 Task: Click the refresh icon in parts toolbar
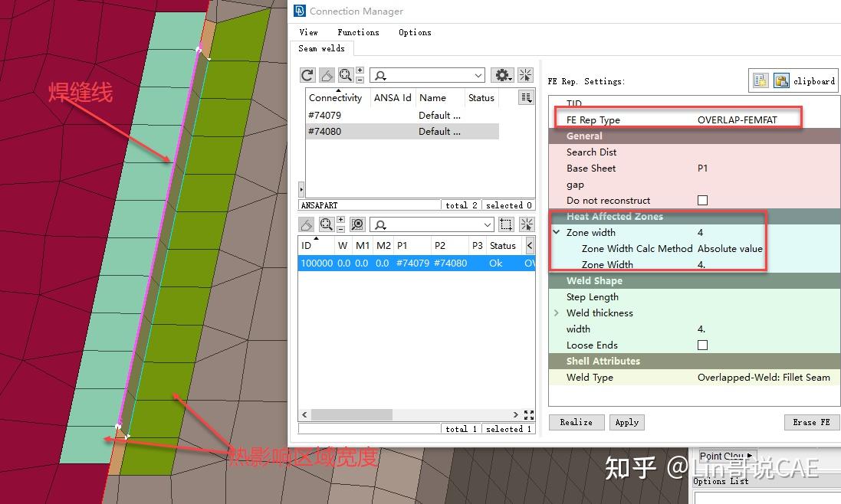307,76
